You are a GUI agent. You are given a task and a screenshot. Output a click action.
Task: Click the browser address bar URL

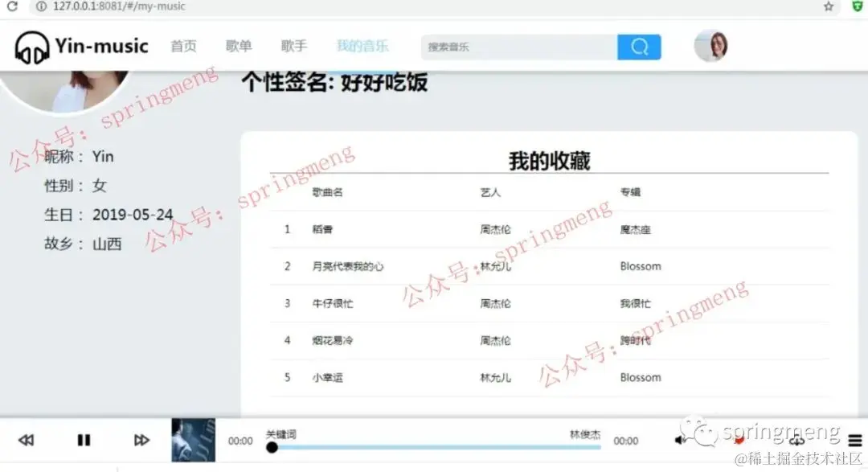coord(119,6)
